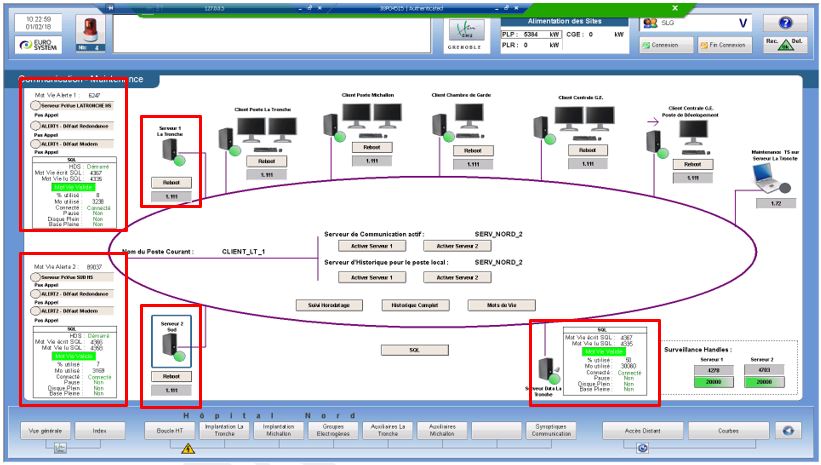821x465 pixels.
Task: Toggle the ALERT1 - Défaut Redondance indicator
Action: [x=37, y=126]
